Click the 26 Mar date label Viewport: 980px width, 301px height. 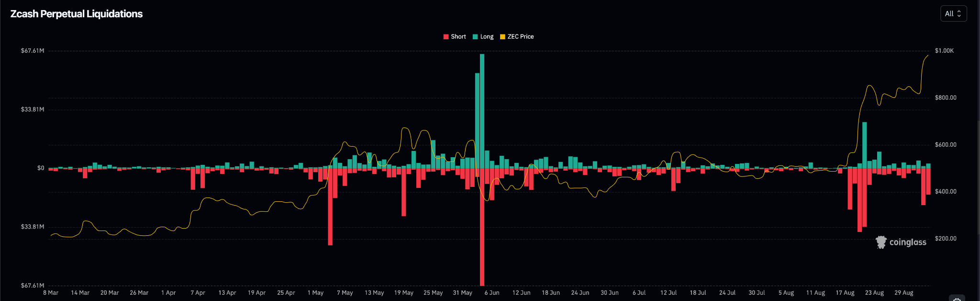pos(139,293)
